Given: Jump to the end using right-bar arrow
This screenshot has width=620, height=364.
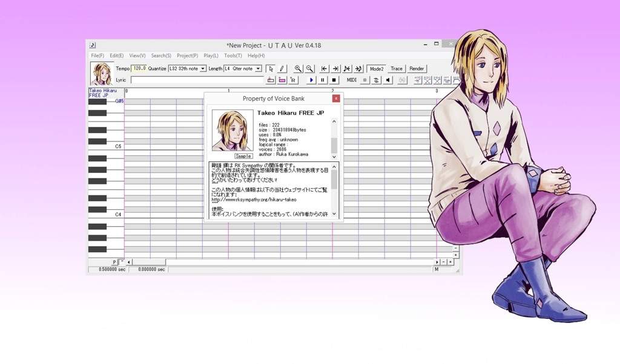Looking at the screenshot, I should click(x=335, y=69).
